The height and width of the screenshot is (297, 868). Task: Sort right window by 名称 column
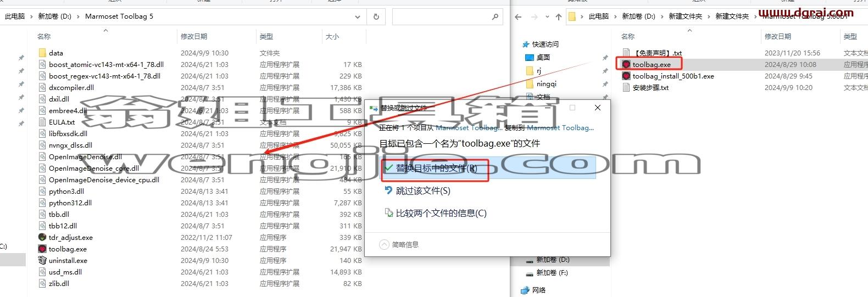click(x=628, y=36)
